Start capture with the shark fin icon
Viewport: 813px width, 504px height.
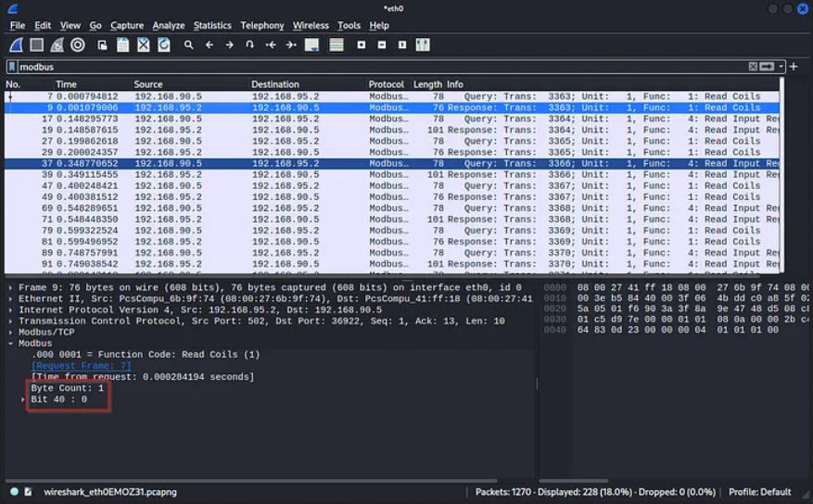click(16, 44)
